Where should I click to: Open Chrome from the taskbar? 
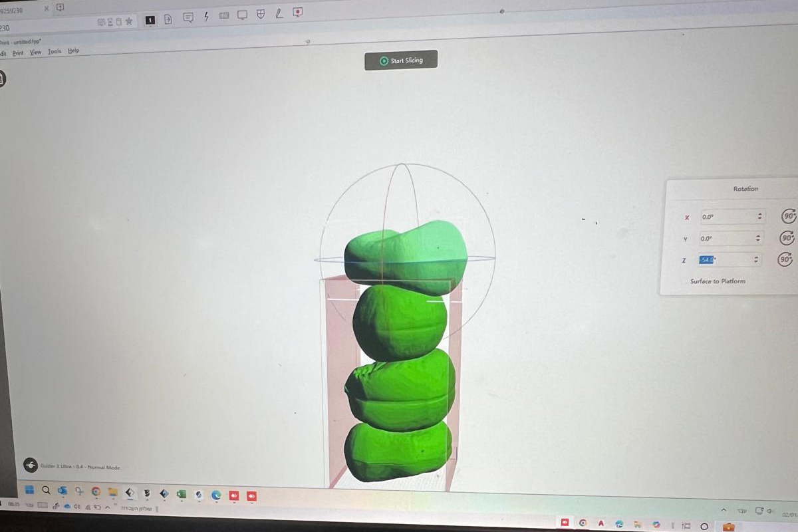pyautogui.click(x=96, y=491)
